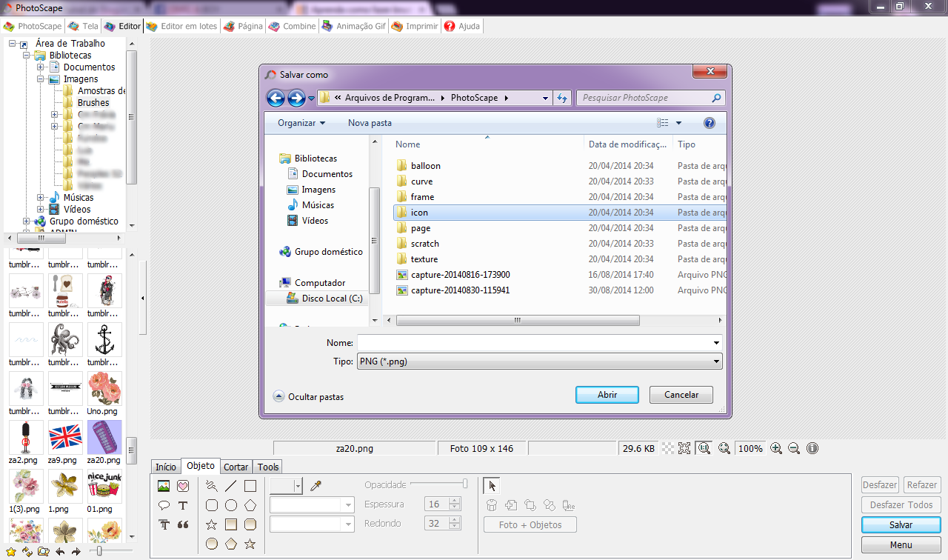Switch to the Tools tab

[x=268, y=467]
